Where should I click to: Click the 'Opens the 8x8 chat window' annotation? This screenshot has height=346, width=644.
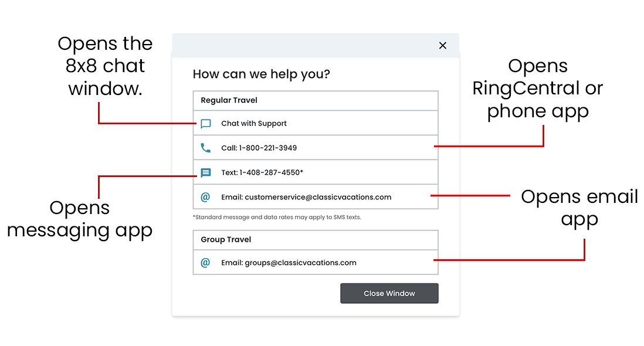point(106,66)
